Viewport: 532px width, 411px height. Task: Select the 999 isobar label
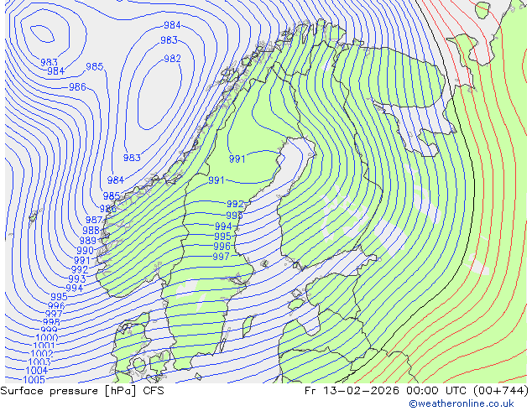click(x=49, y=330)
